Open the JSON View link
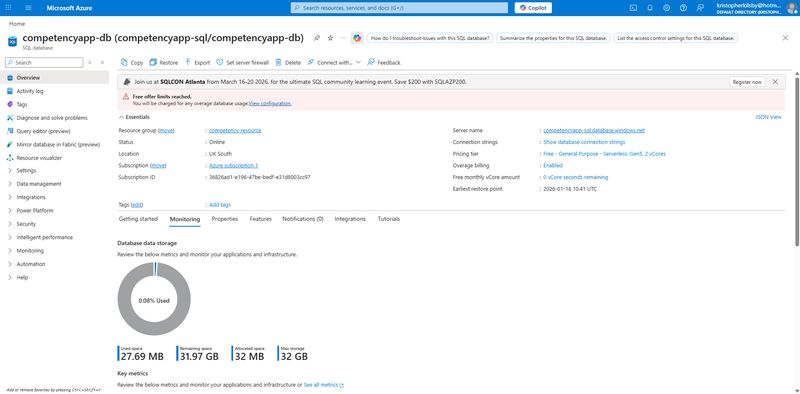The image size is (800, 394). click(768, 117)
